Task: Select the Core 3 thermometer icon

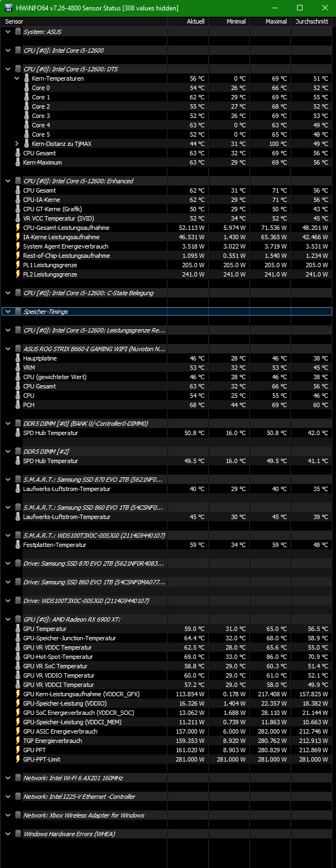Action: pyautogui.click(x=27, y=116)
